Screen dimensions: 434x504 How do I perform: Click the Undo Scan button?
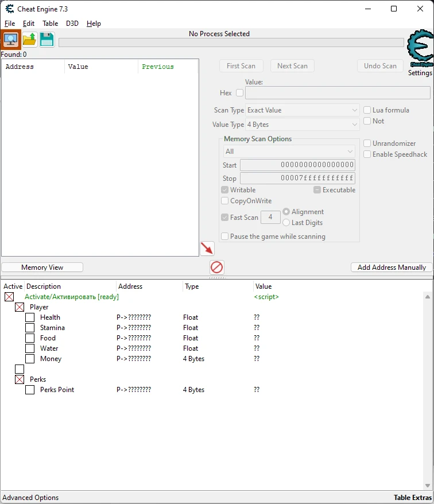point(380,66)
